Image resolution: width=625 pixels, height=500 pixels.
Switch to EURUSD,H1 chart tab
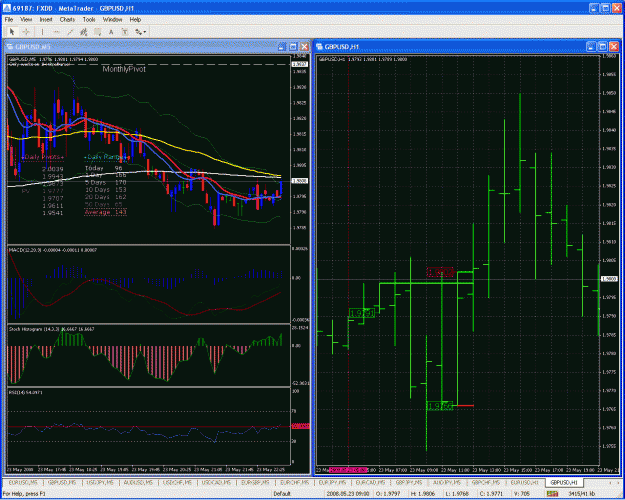[524, 483]
